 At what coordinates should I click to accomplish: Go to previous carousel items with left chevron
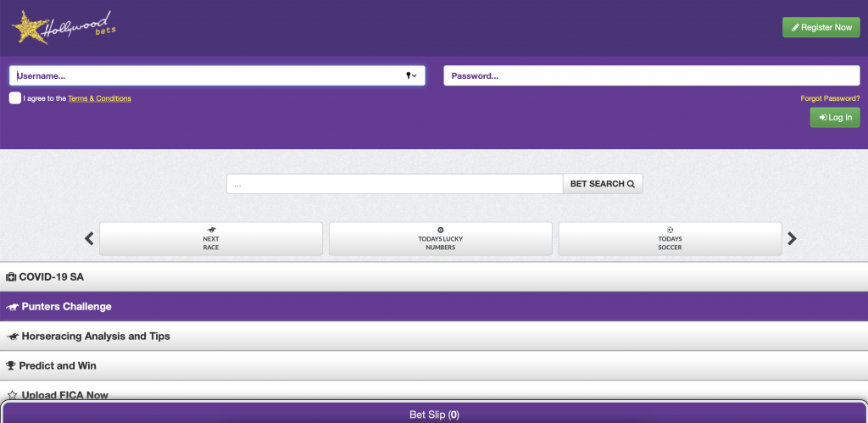coord(89,239)
